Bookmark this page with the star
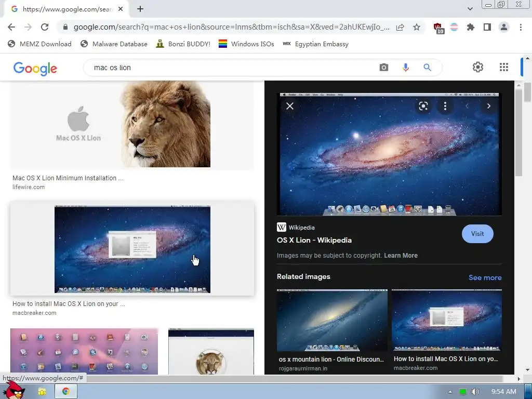532x399 pixels. tap(417, 27)
